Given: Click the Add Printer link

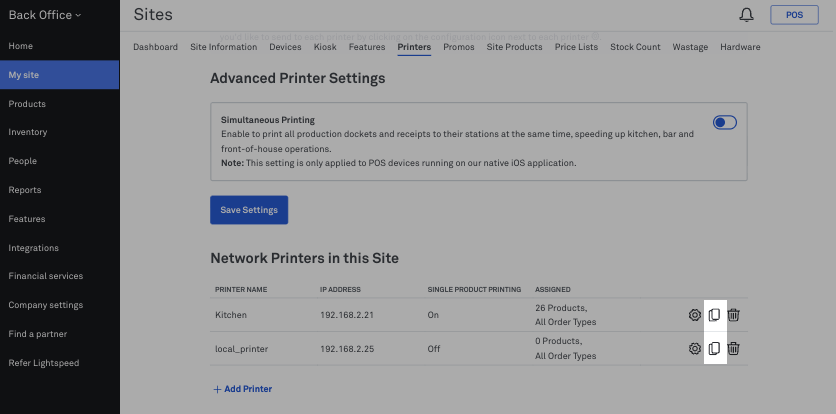Looking at the screenshot, I should click(x=243, y=389).
